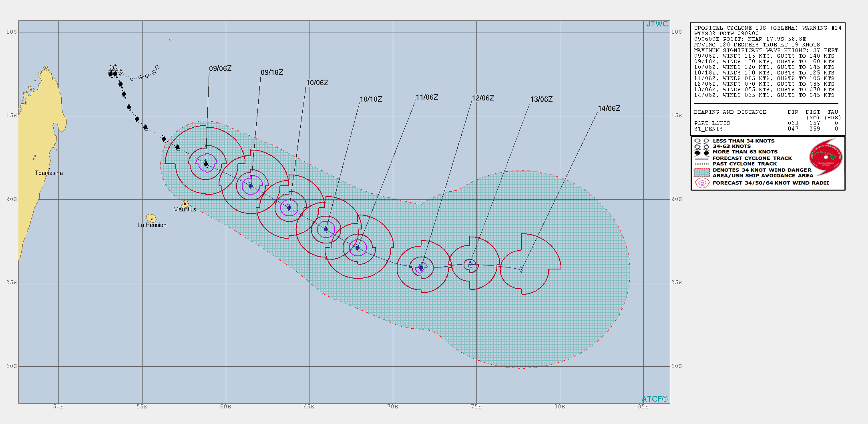
Task: Click the 259 distance value for St Denis
Action: pyautogui.click(x=814, y=129)
